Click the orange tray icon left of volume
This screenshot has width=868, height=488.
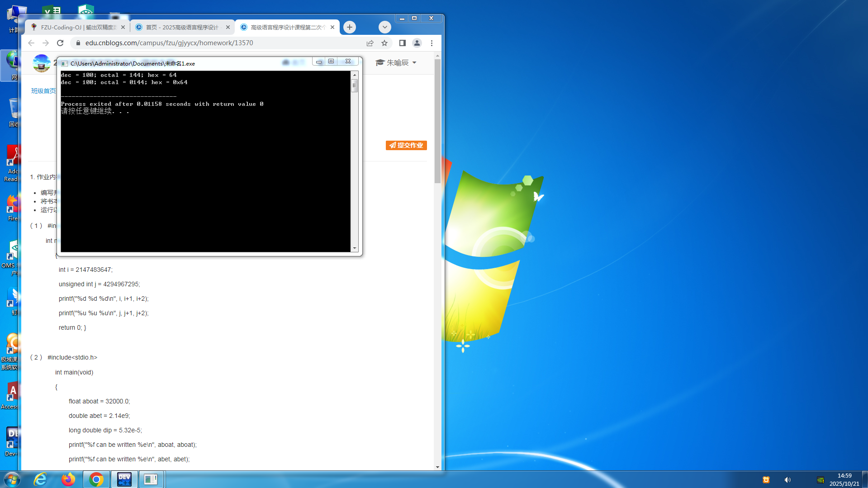[x=766, y=480]
